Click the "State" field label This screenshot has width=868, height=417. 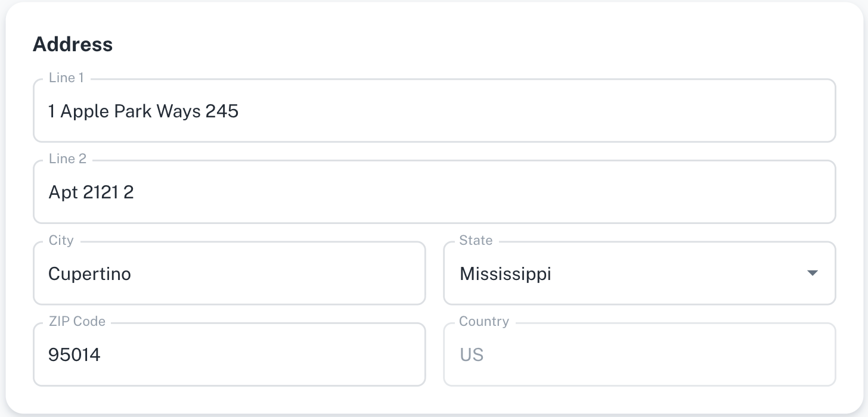tap(476, 240)
